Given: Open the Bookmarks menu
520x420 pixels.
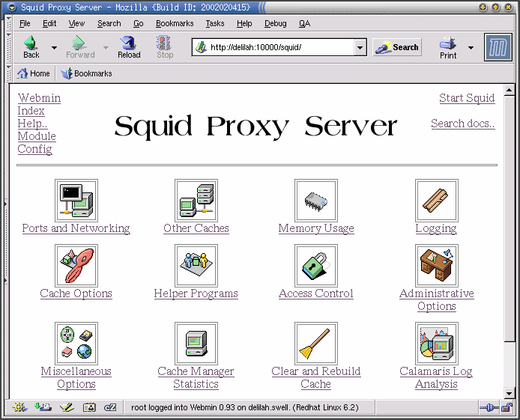Looking at the screenshot, I should coord(175,23).
